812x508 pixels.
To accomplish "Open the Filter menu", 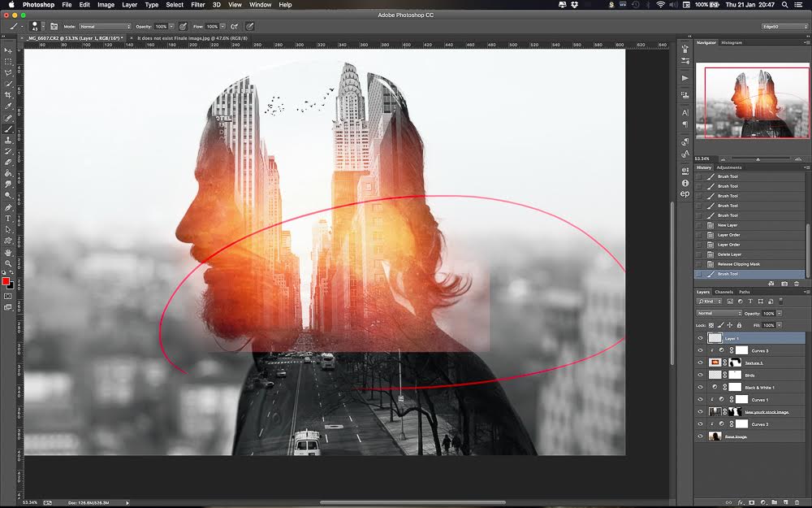I will [197, 4].
